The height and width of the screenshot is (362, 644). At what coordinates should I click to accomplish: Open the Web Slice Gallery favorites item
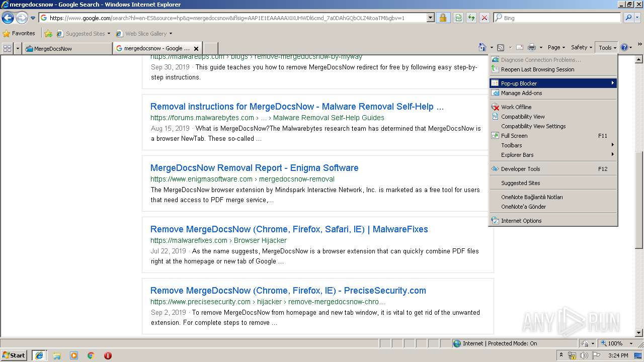tap(144, 34)
